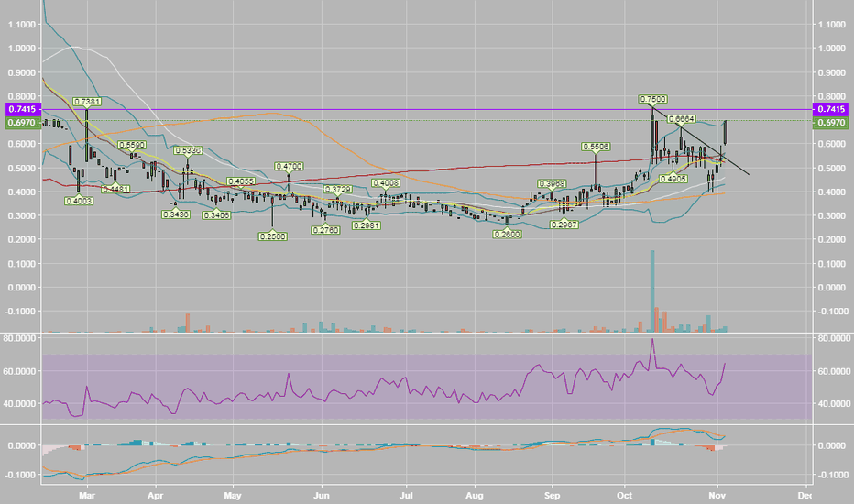The height and width of the screenshot is (504, 854).
Task: Click the 0.6664 price label
Action: [682, 119]
